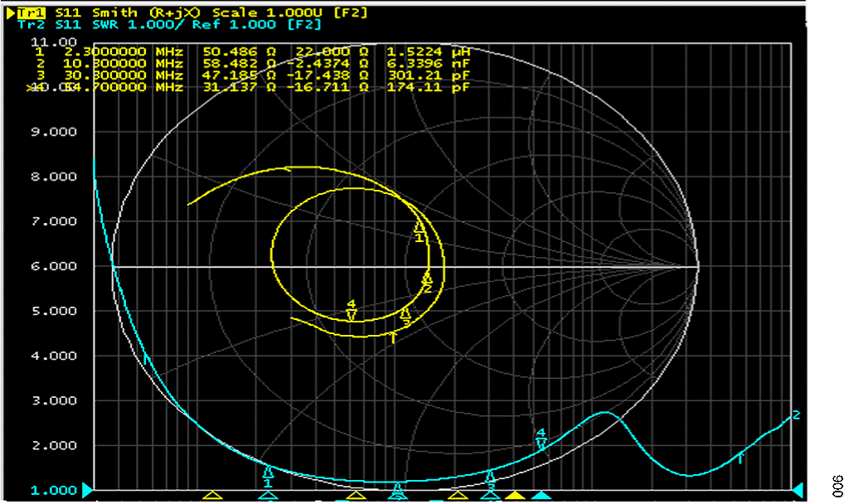The image size is (849, 504).
Task: Open marker 2 readout at 10.3 MHz
Action: 252,64
